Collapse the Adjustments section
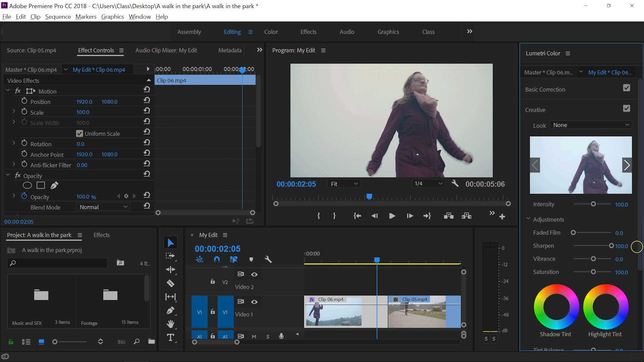 tap(528, 219)
